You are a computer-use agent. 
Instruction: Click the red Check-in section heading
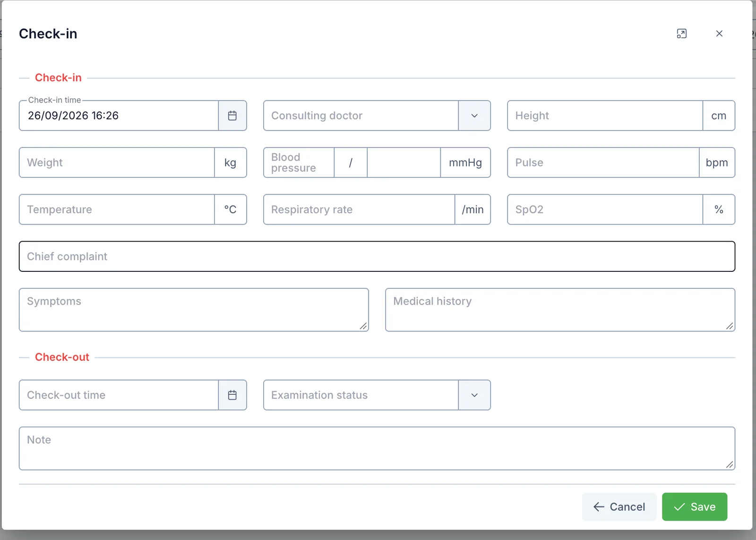[x=58, y=78]
